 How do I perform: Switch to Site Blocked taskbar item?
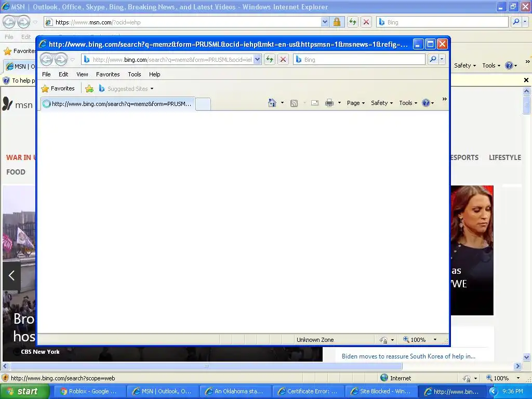click(381, 392)
